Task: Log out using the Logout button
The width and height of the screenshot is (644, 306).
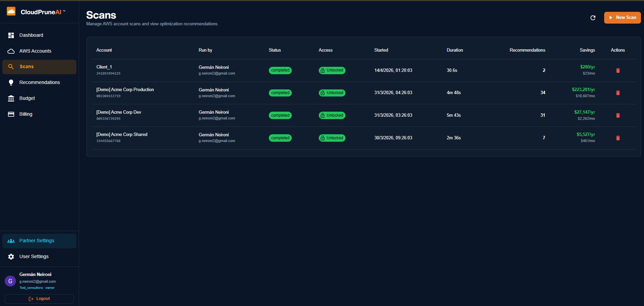Action: (x=39, y=299)
